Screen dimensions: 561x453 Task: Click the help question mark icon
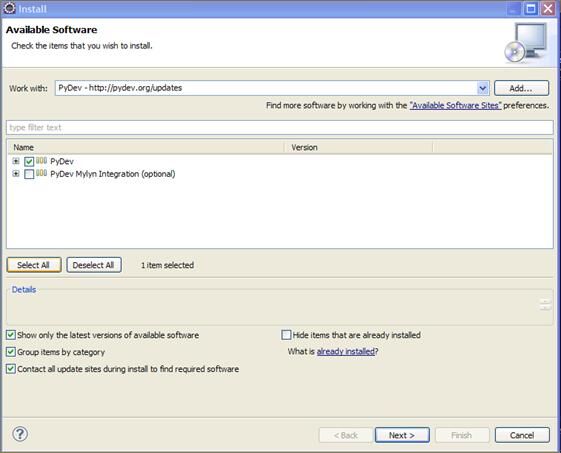(20, 434)
